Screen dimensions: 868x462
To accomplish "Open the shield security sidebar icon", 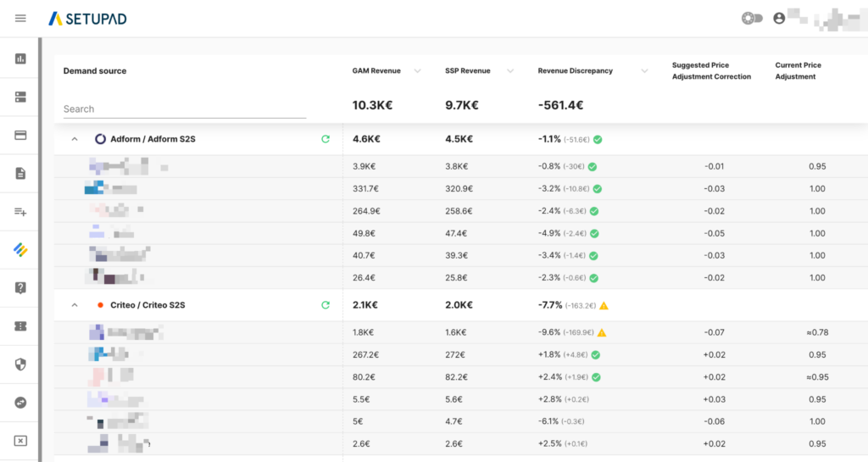I will [20, 364].
